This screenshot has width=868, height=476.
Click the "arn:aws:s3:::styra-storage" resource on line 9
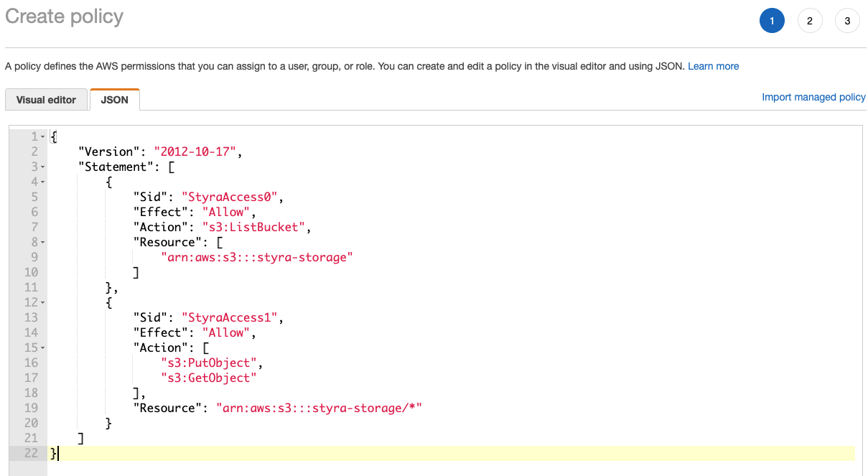click(258, 257)
